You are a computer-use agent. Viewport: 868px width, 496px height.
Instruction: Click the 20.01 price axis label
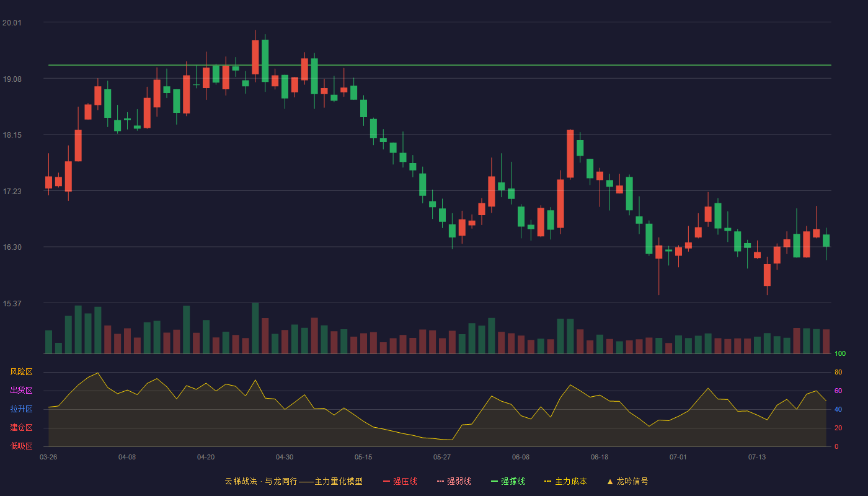pyautogui.click(x=12, y=23)
